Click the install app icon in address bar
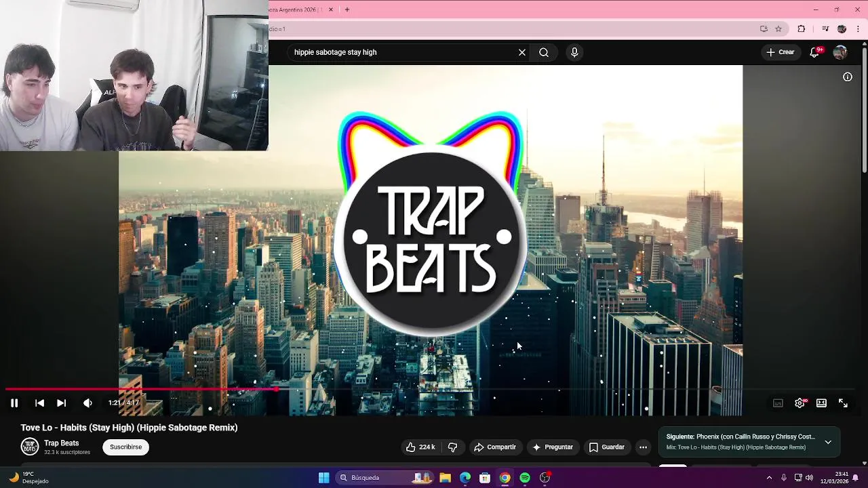The height and width of the screenshot is (488, 868). (x=764, y=29)
